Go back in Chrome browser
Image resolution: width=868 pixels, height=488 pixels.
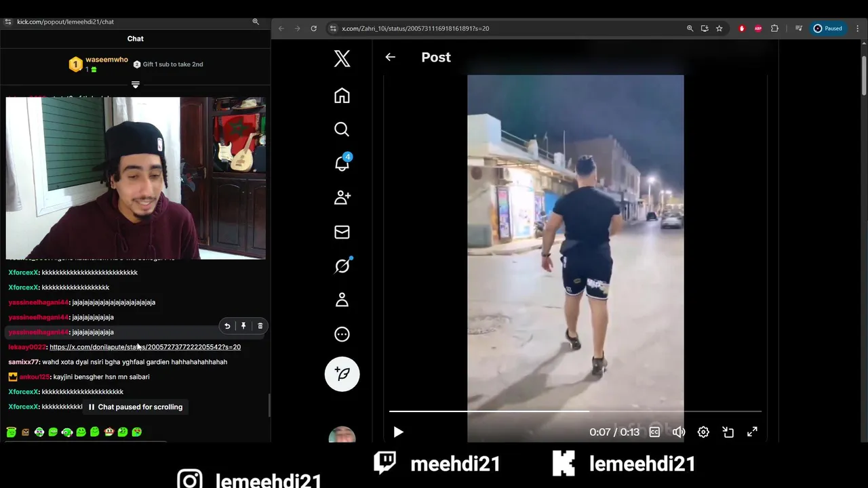pyautogui.click(x=281, y=28)
